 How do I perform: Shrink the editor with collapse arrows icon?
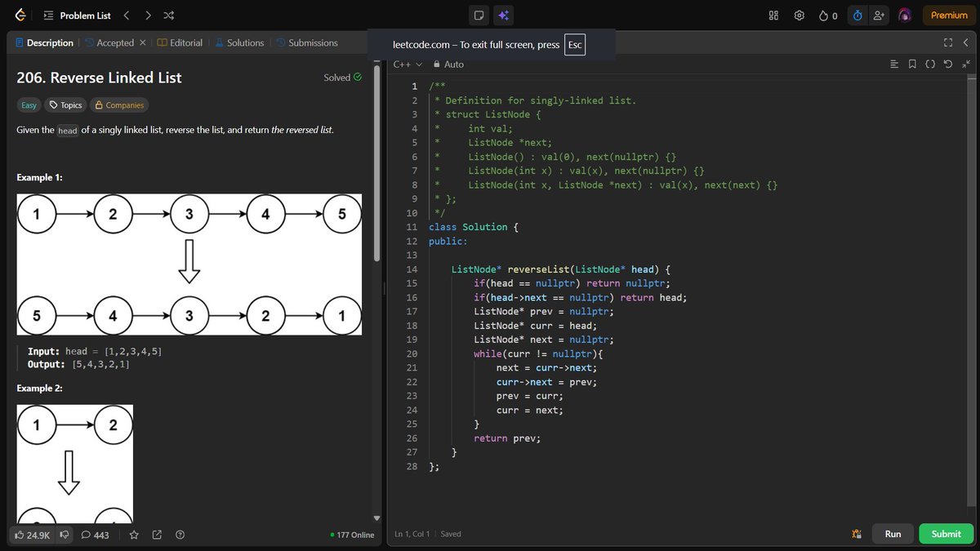click(966, 64)
